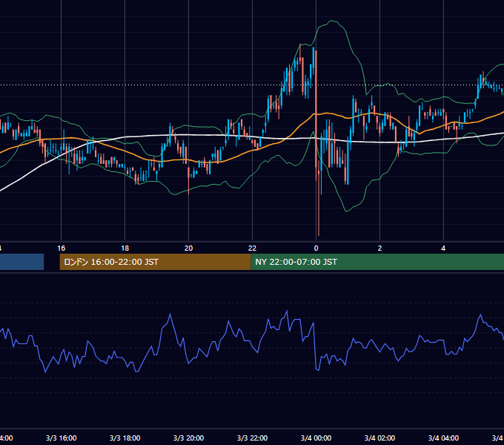Click the blue session bar before ロンドン
Screen dimensions: 504x445
click(21, 262)
